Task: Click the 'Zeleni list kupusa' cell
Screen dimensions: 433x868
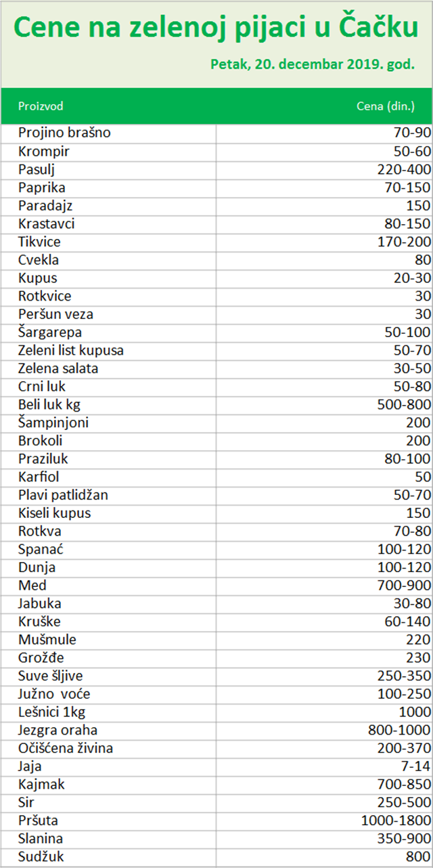Action: click(71, 351)
